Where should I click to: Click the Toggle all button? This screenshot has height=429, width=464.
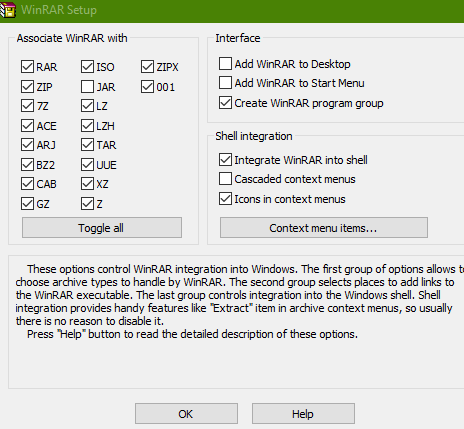point(102,228)
